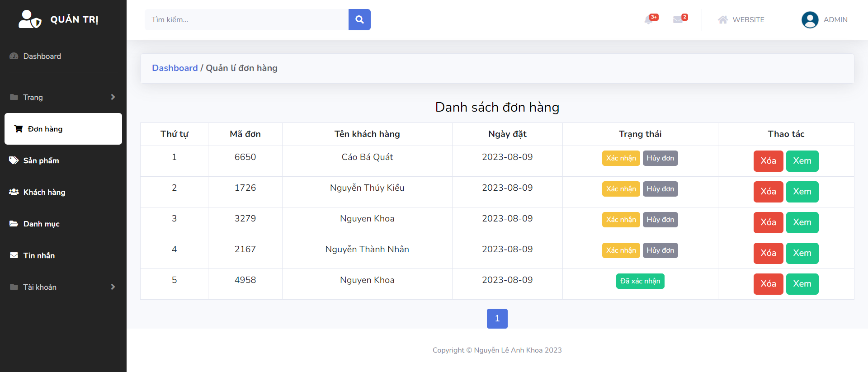
Task: Click the shopping cart icon for Đơn hàng
Action: (x=19, y=129)
